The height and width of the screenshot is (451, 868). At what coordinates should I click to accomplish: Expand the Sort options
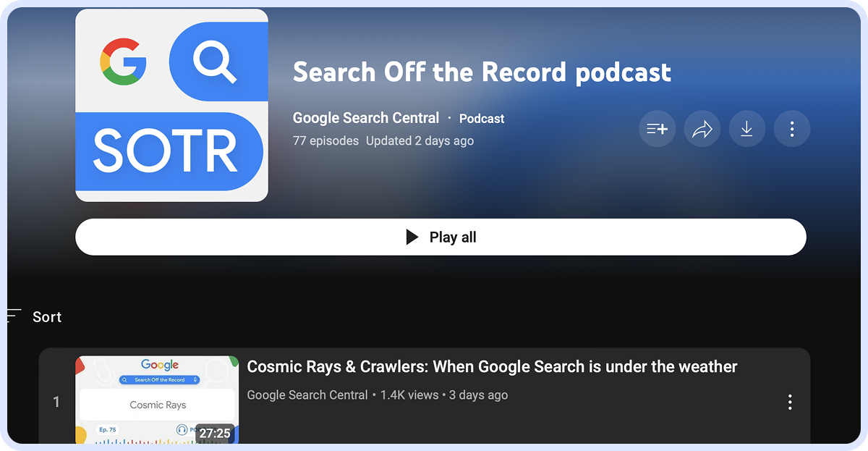pos(47,317)
